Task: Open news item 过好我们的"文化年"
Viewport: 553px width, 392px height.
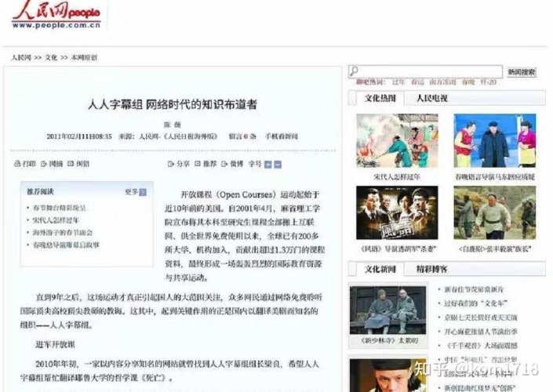Action: pyautogui.click(x=476, y=303)
